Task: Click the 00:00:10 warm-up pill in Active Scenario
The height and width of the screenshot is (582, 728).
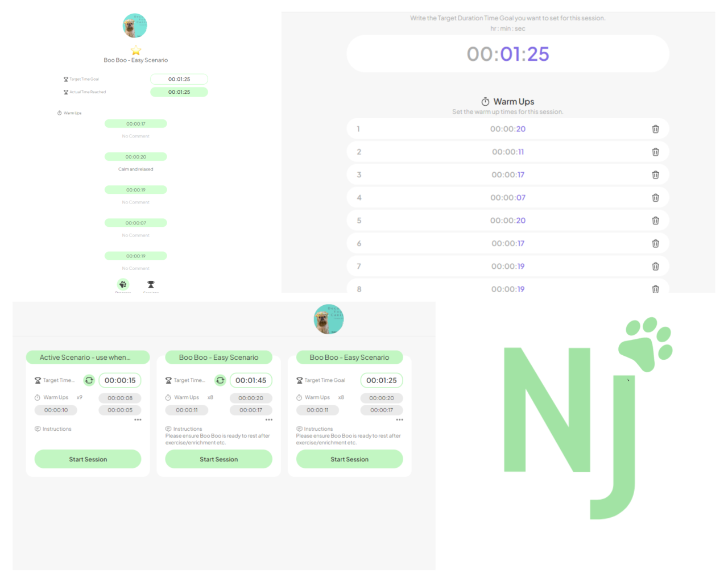Action: coord(56,410)
